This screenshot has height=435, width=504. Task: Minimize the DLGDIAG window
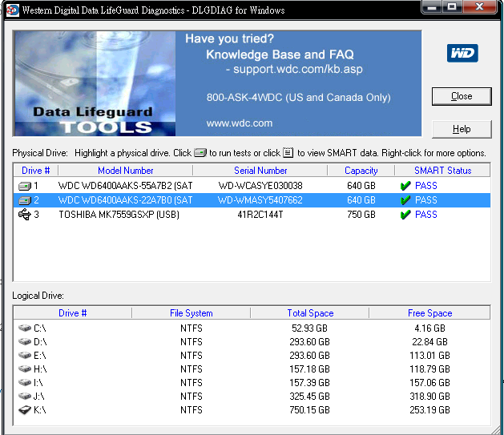433,6
